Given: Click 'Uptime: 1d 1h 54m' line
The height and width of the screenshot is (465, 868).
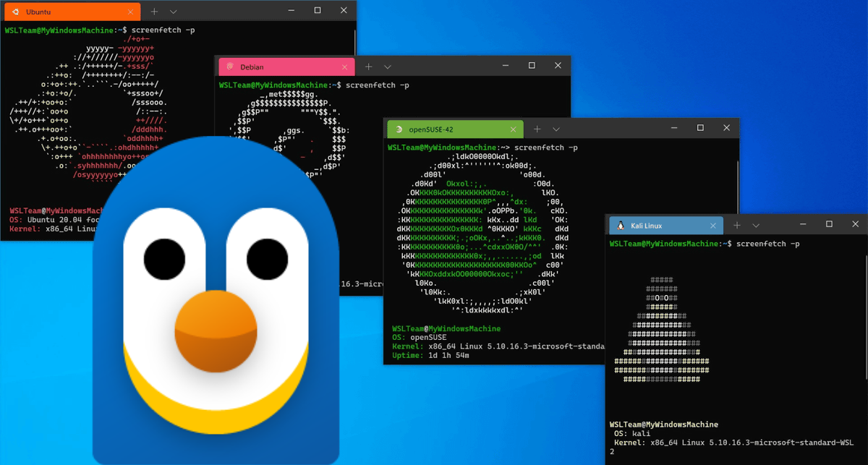Looking at the screenshot, I should 430,356.
